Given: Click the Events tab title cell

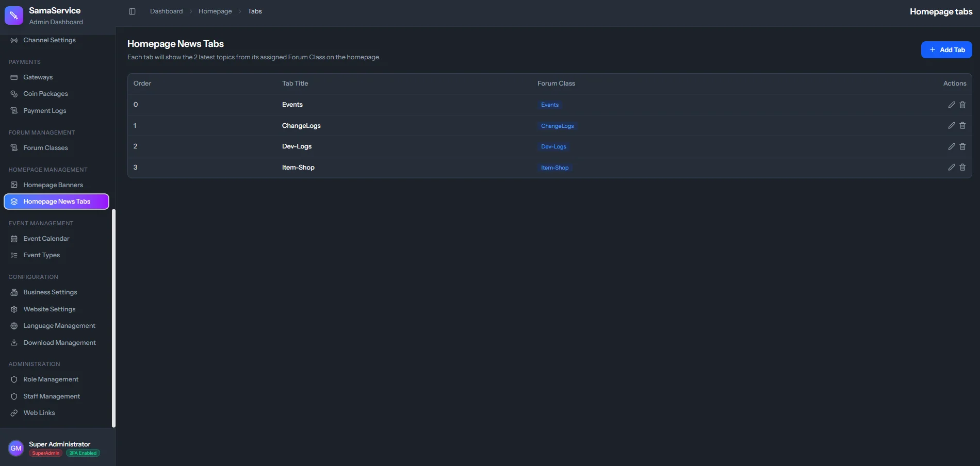Looking at the screenshot, I should tap(292, 105).
